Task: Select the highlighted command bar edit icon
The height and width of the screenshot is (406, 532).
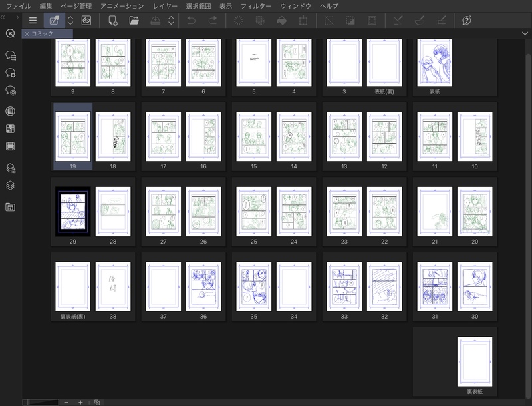Action: point(55,21)
